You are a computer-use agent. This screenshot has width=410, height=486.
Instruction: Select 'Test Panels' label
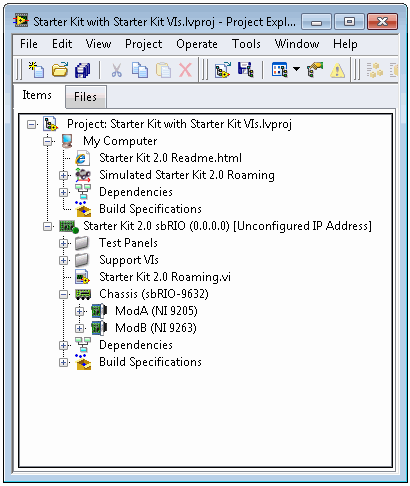[128, 243]
